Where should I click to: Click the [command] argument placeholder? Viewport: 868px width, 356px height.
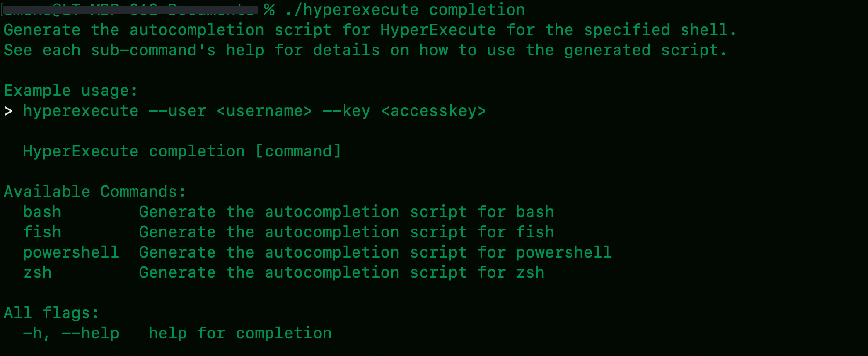[298, 151]
